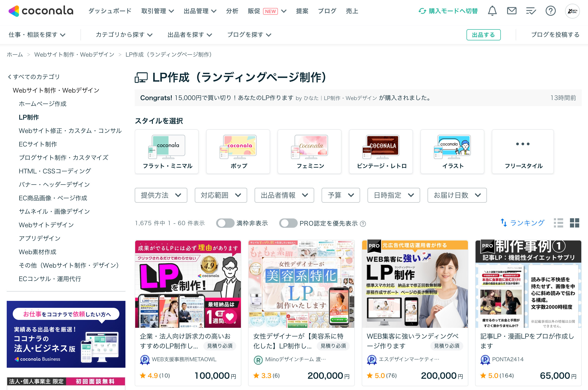This screenshot has width=588, height=390.
Task: Open ブログ in top nav
Action: [x=327, y=11]
